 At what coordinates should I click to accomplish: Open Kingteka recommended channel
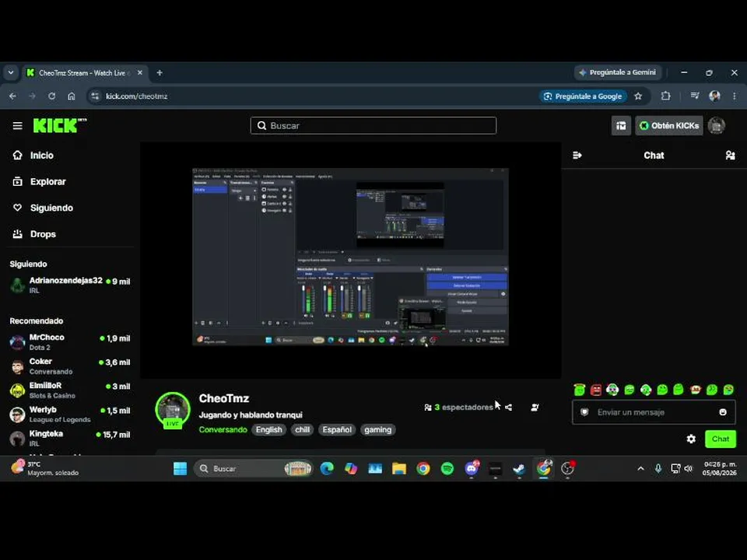coord(70,438)
